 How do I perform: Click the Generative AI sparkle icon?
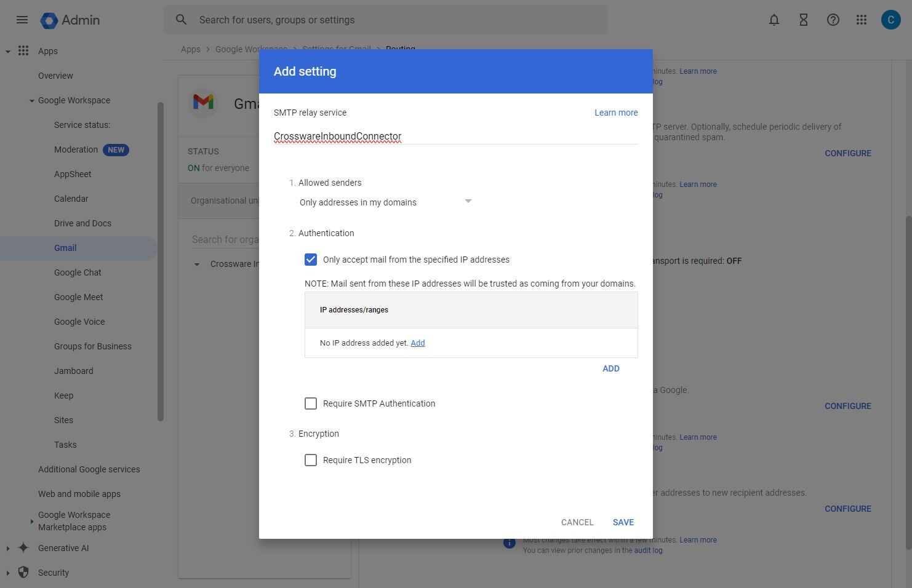[x=23, y=547]
